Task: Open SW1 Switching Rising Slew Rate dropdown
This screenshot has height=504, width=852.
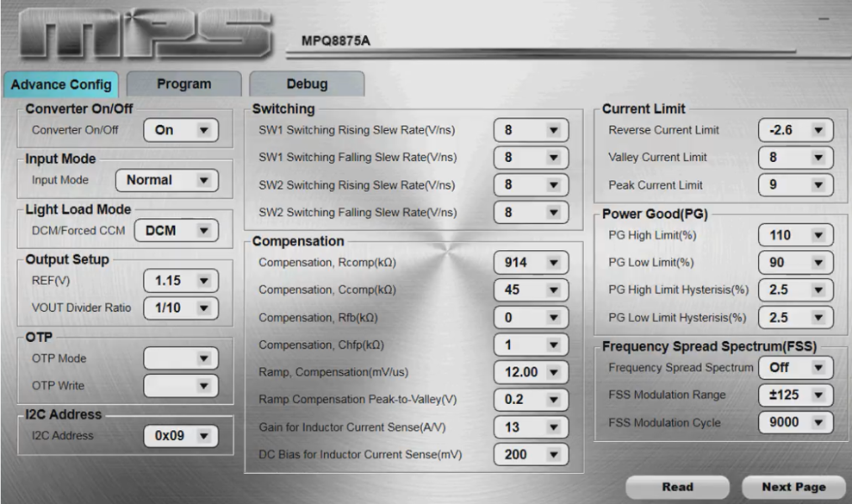Action: 531,130
